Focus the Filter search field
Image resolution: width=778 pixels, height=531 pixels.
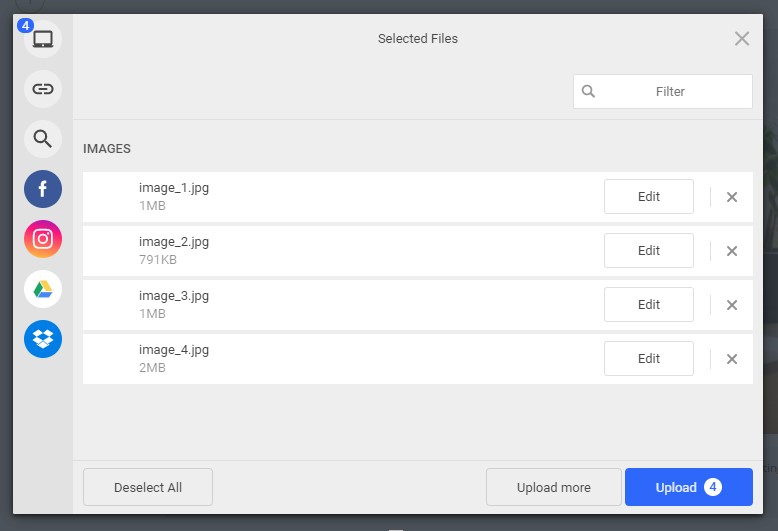pyautogui.click(x=670, y=91)
